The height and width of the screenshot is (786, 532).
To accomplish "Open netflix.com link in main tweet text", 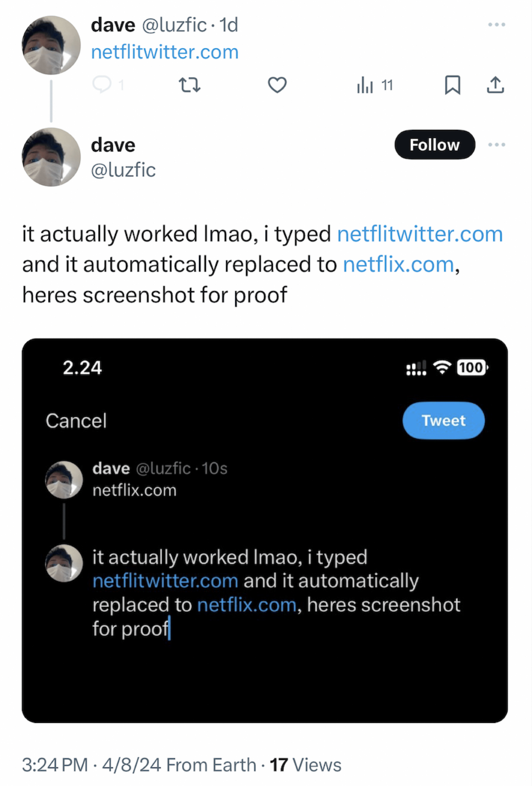I will [398, 264].
